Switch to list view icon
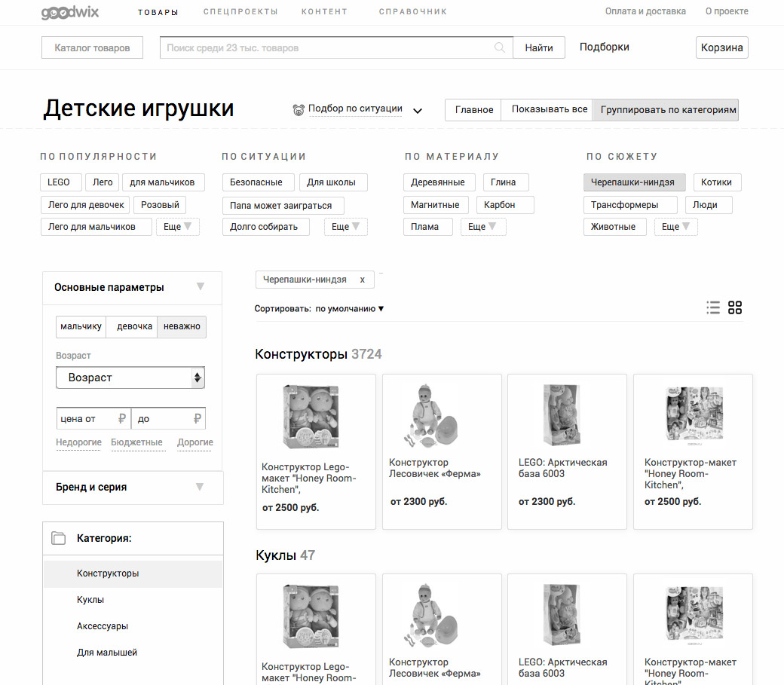 [x=713, y=307]
